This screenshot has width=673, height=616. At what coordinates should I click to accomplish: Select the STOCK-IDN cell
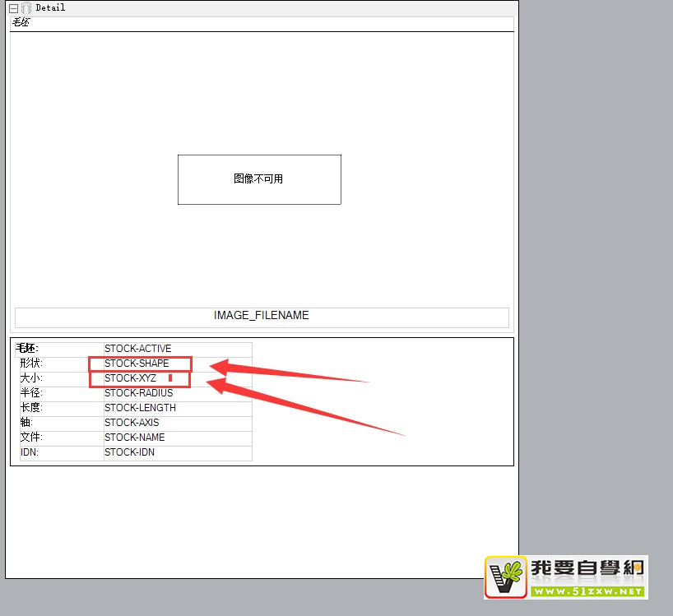point(129,452)
